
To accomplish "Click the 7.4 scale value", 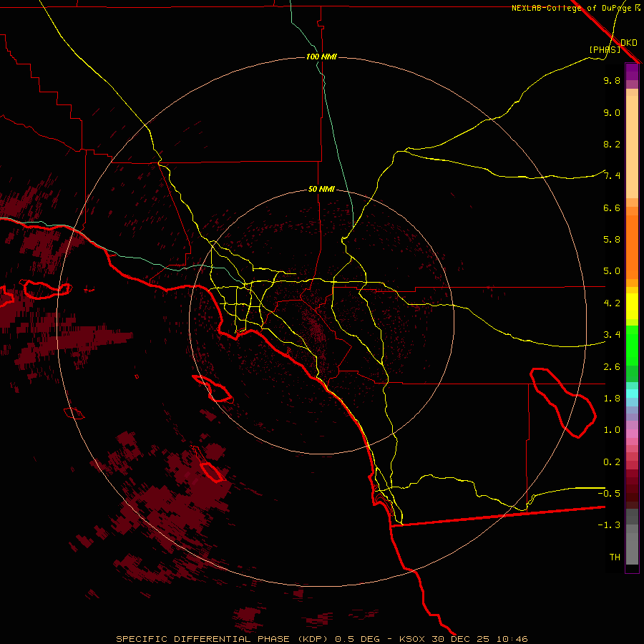I will [x=612, y=176].
